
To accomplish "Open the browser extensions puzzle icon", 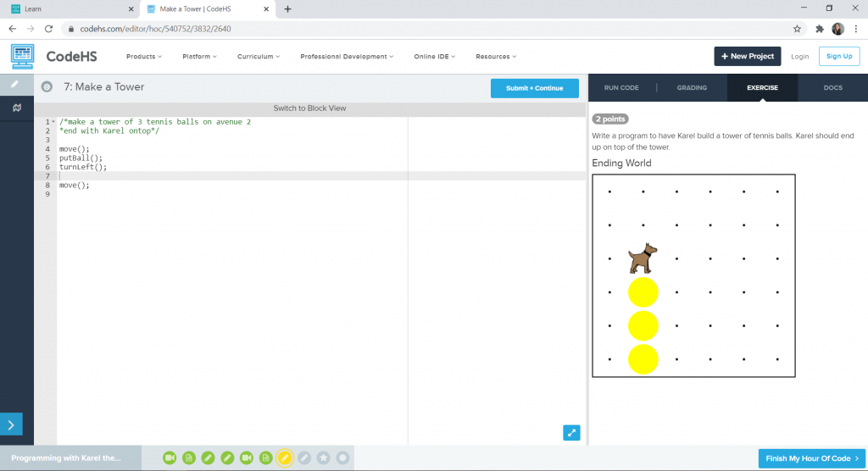I will point(820,29).
